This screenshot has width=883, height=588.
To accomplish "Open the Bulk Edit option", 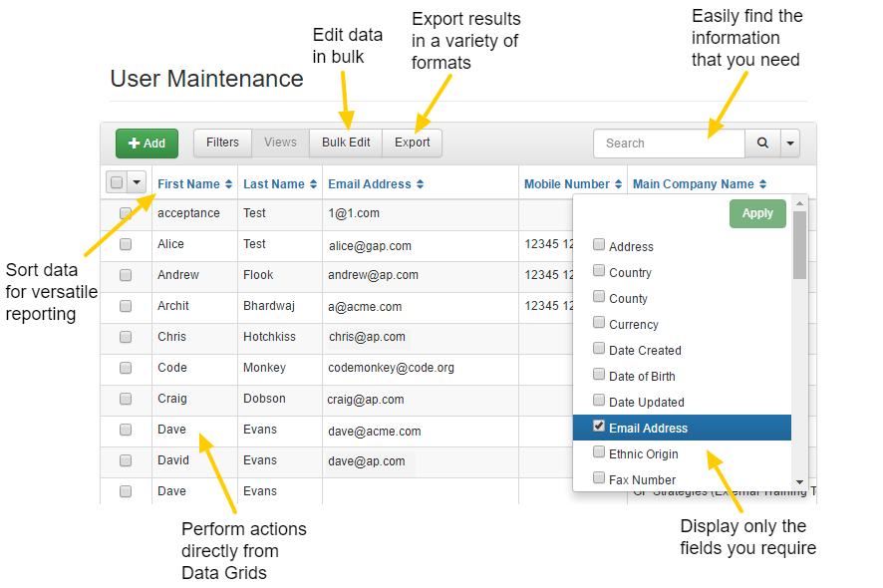I will [x=346, y=143].
